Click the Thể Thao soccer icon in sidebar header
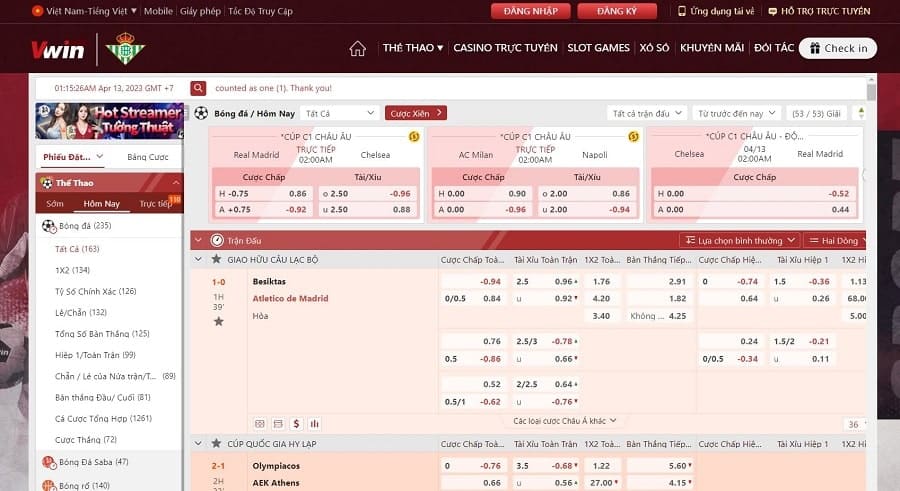 click(46, 183)
